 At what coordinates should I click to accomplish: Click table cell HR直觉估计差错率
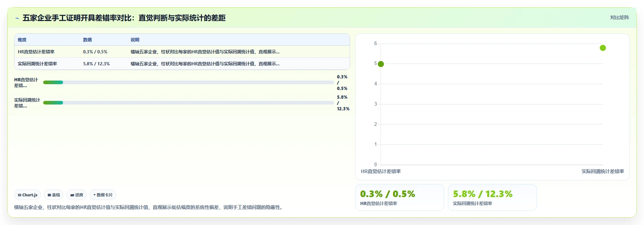[x=36, y=52]
